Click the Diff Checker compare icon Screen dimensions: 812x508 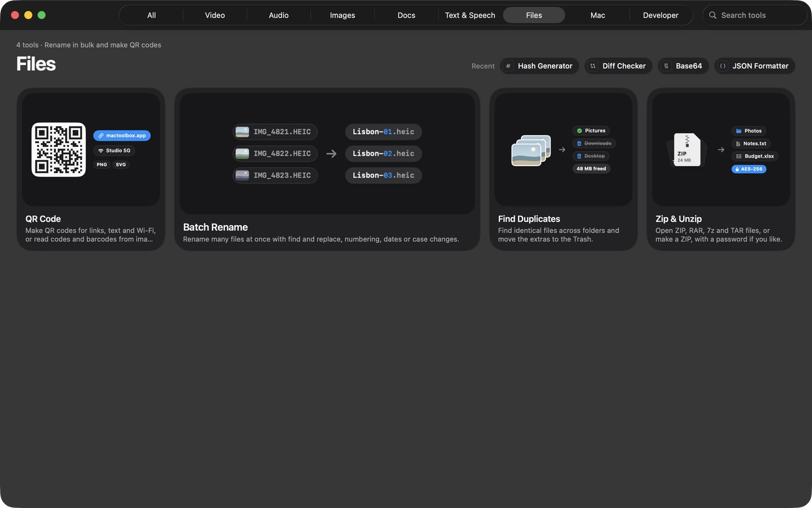click(593, 66)
